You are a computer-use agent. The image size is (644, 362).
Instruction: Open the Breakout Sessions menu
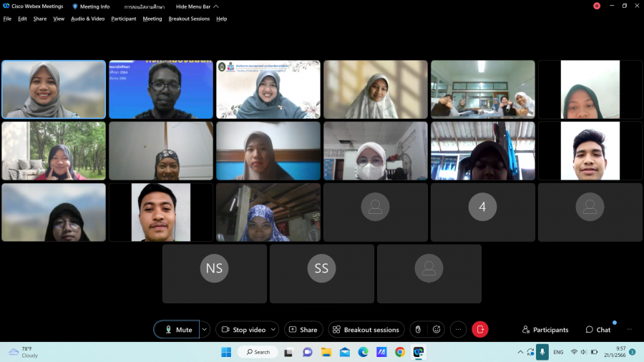coord(189,19)
